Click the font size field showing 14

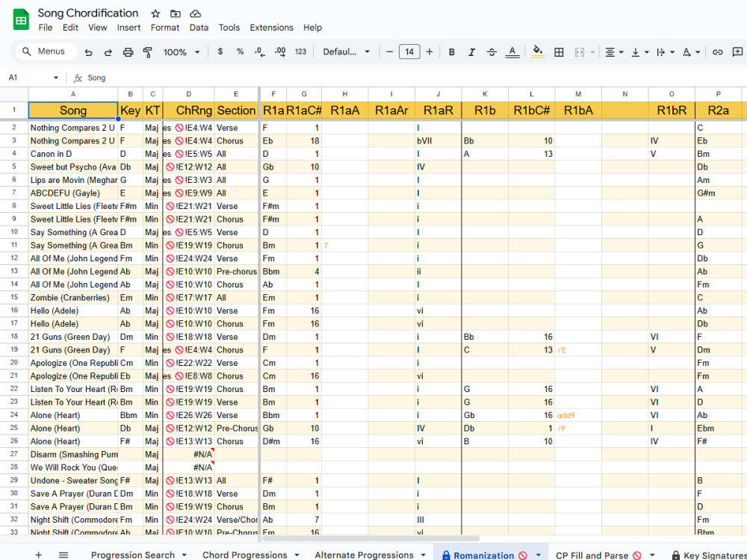click(409, 52)
